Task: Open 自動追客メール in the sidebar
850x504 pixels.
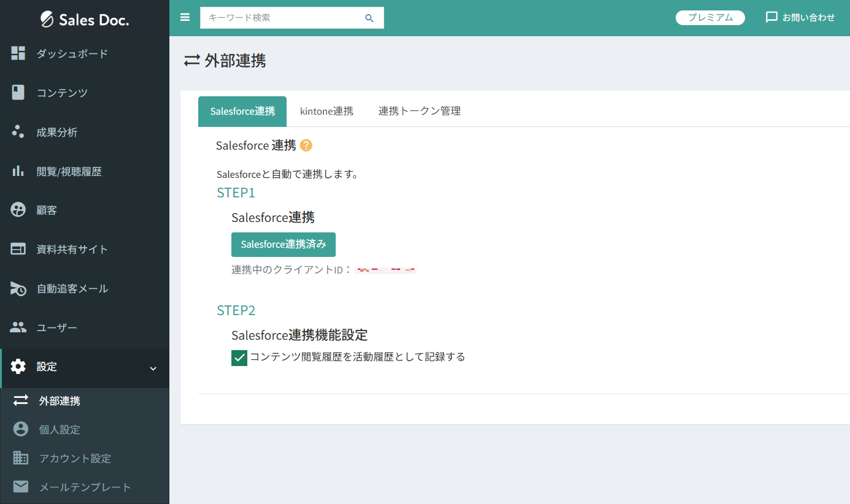Action: 72,289
